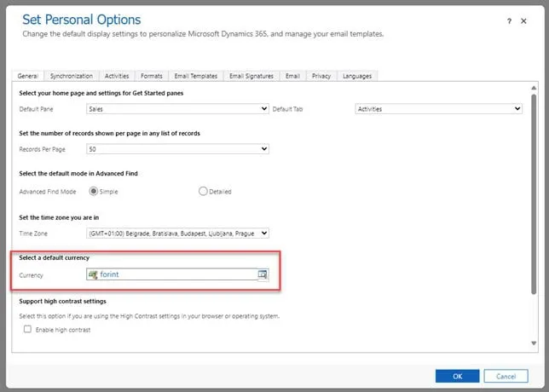549x392 pixels.
Task: Open the Formats tab
Action: 151,76
